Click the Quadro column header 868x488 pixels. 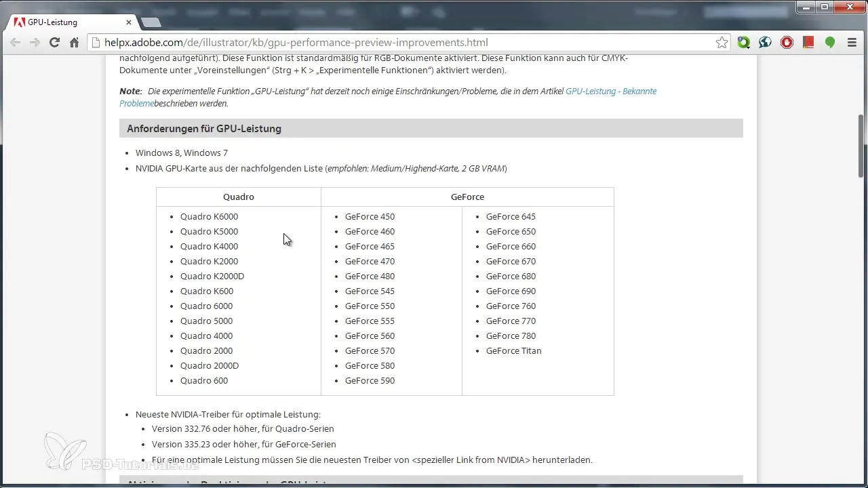point(239,197)
